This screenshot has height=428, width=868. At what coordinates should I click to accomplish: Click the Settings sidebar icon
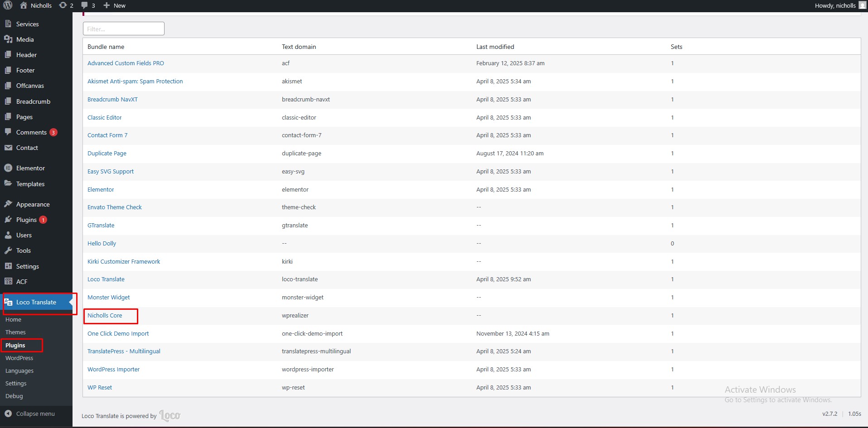pyautogui.click(x=8, y=266)
